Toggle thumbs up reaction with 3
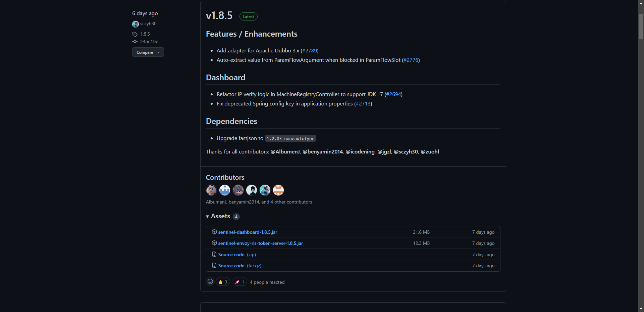 click(x=223, y=282)
